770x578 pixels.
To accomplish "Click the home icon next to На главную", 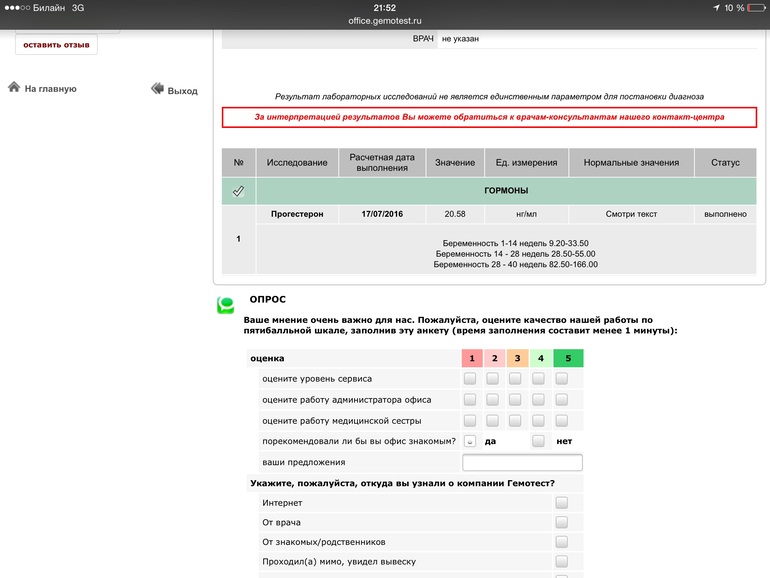I will [14, 88].
